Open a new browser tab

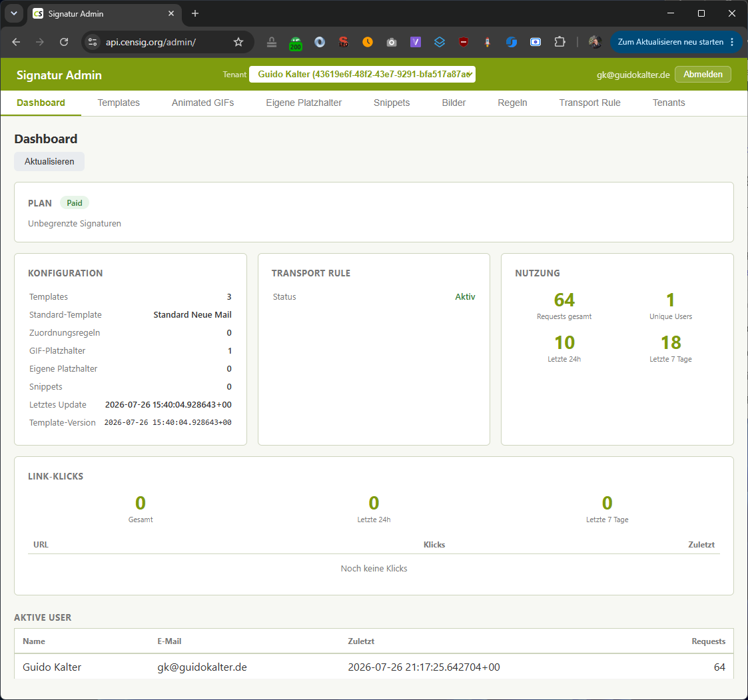194,14
